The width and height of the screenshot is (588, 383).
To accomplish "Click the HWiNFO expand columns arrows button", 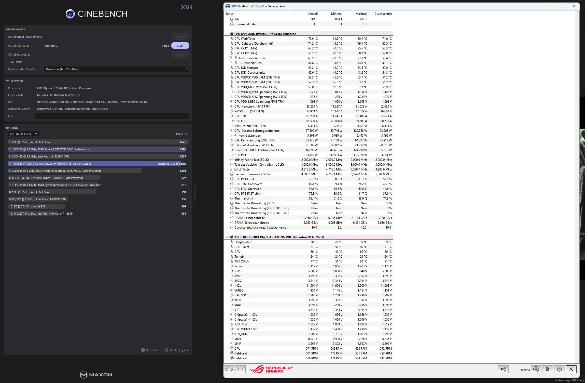I will 229,369.
